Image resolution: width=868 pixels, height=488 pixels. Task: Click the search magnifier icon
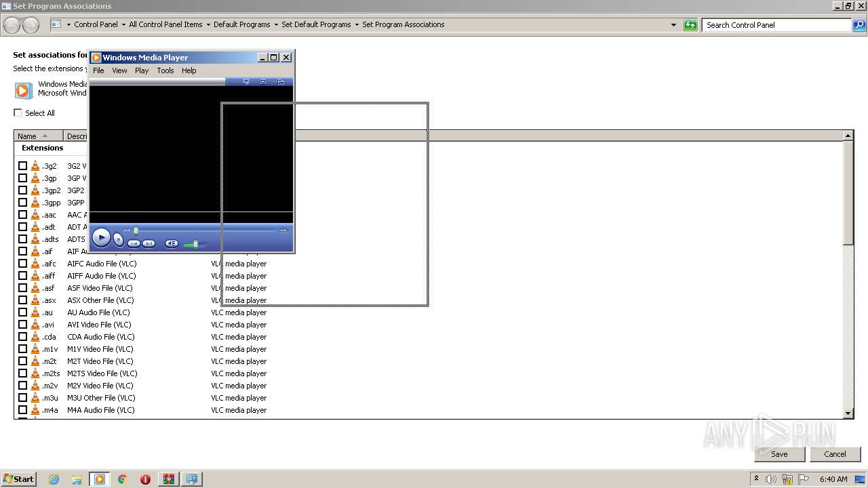(859, 25)
